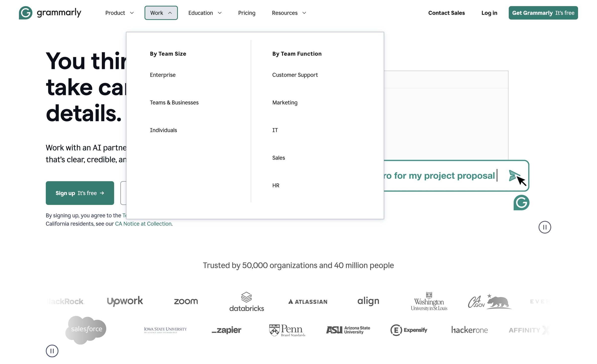Image resolution: width=597 pixels, height=364 pixels.
Task: Open IT team function
Action: pyautogui.click(x=275, y=130)
